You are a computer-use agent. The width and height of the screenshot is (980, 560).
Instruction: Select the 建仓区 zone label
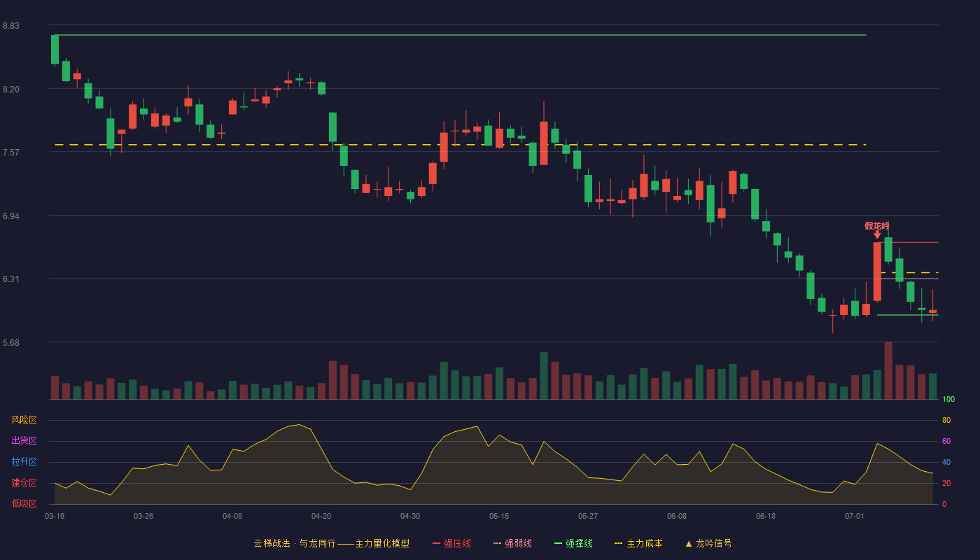pos(24,483)
